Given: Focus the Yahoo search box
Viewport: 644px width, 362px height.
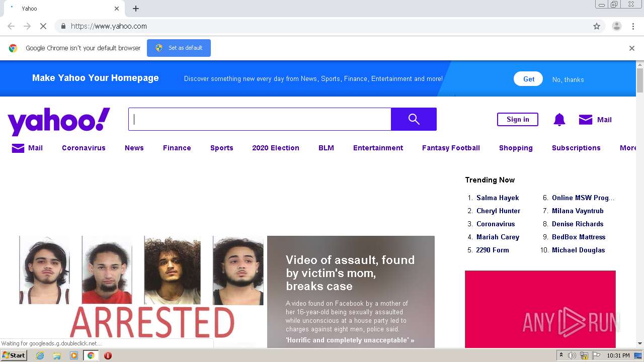Looking at the screenshot, I should coord(260,119).
